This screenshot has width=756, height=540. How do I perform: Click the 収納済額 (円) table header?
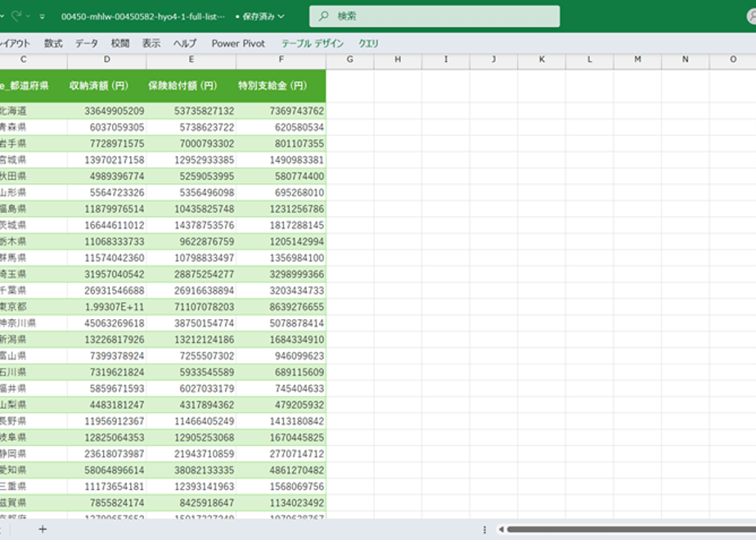click(107, 86)
